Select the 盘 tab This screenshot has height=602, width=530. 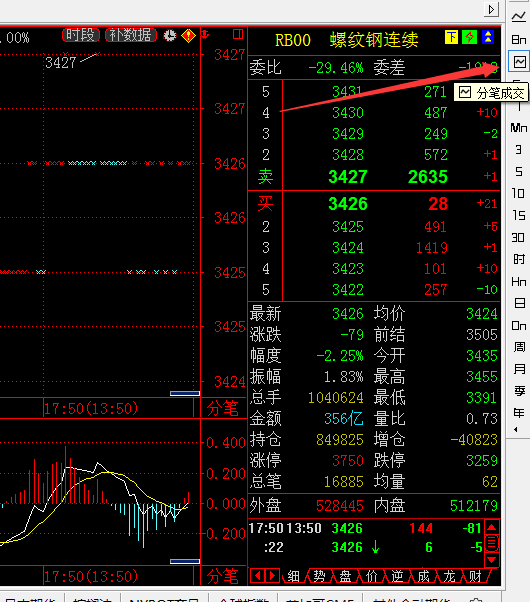point(345,576)
